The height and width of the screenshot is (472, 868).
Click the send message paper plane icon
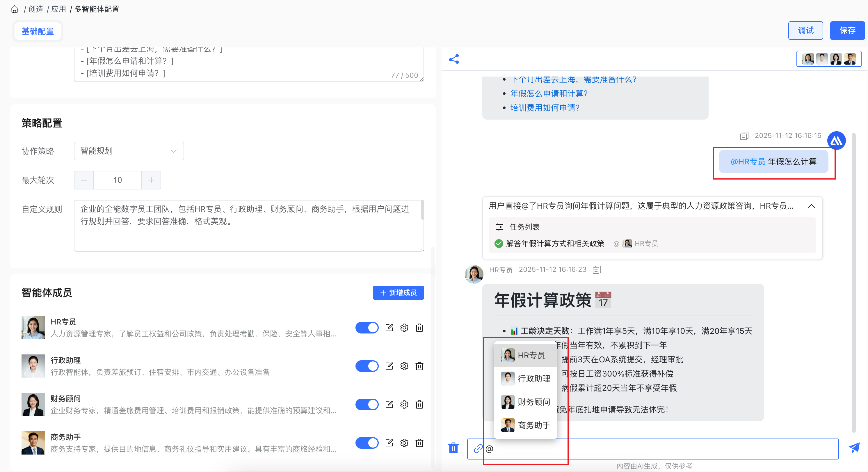tap(854, 448)
